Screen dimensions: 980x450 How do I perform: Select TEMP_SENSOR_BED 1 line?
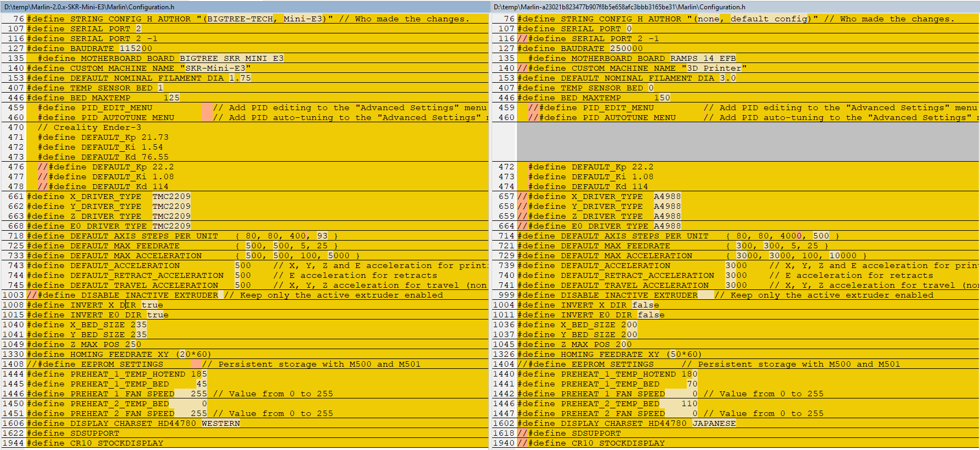pos(244,88)
